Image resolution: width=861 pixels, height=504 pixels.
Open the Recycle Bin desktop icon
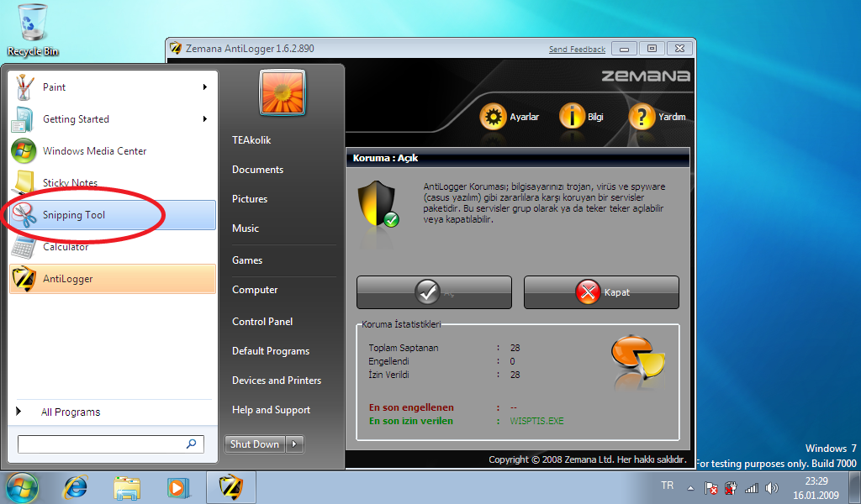coord(33,30)
